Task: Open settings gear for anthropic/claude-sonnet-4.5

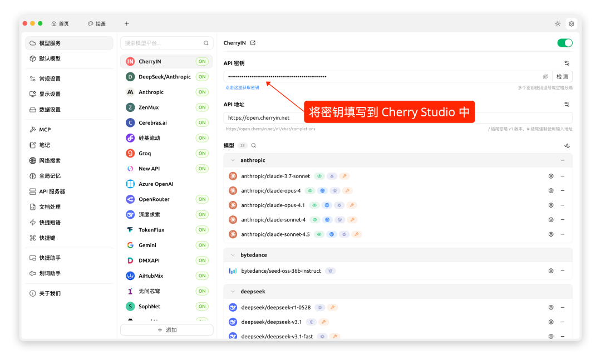Action: pyautogui.click(x=551, y=234)
